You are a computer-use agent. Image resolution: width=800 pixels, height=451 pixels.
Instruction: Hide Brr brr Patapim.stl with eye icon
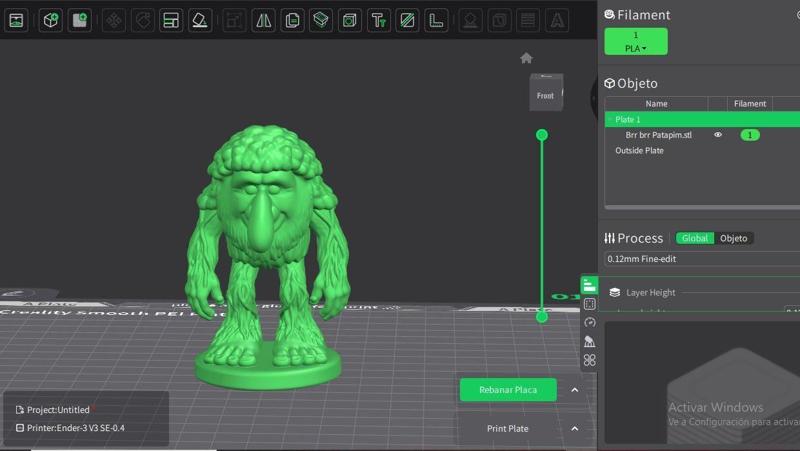tap(717, 135)
